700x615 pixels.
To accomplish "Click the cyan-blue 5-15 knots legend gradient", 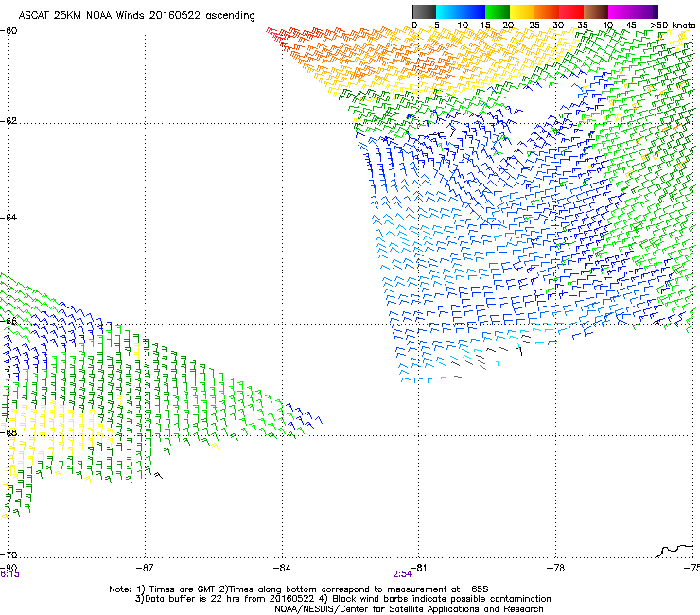I will pos(461,11).
